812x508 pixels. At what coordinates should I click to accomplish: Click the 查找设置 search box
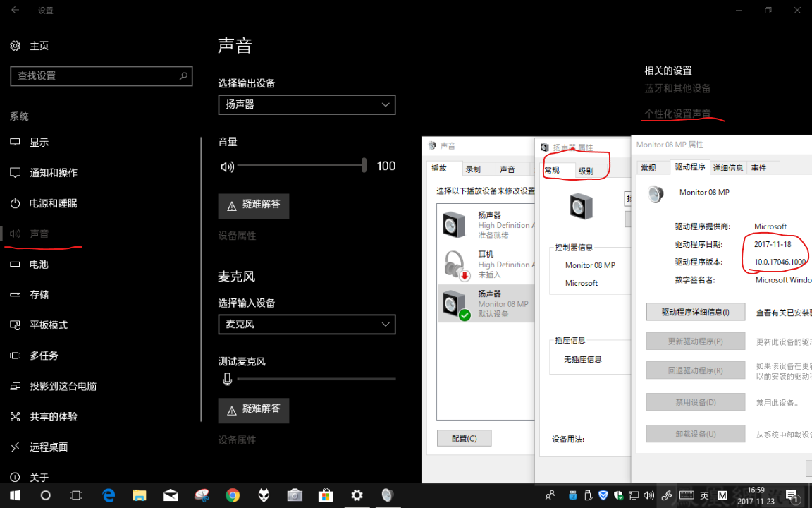(101, 75)
